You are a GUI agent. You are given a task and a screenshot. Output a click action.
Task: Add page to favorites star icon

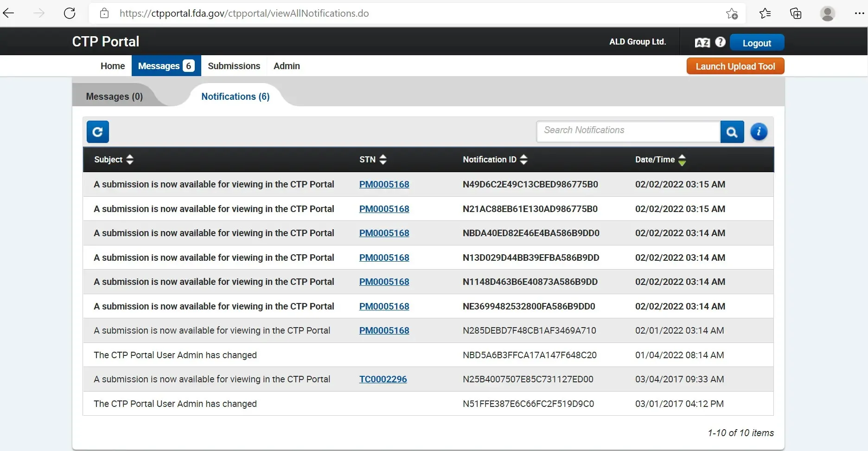[x=732, y=13]
